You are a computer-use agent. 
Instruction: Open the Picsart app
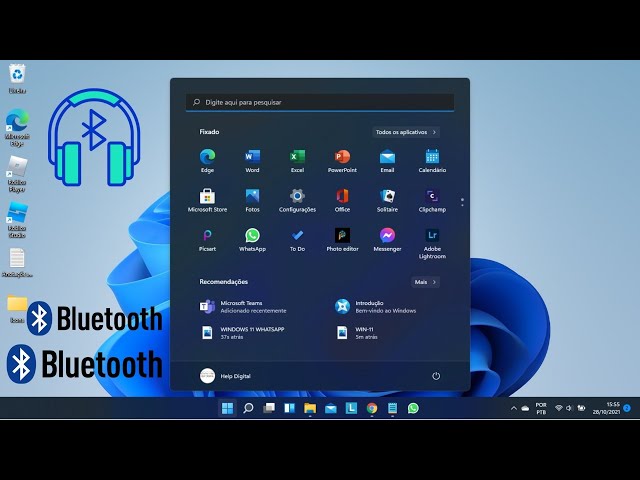point(207,240)
